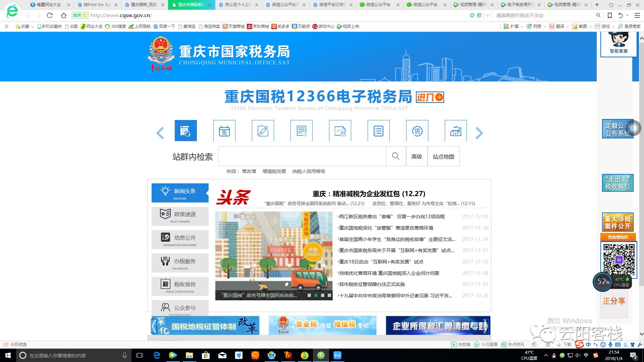Click the 52% browser acceleration ball
644x362 pixels.
tap(603, 282)
